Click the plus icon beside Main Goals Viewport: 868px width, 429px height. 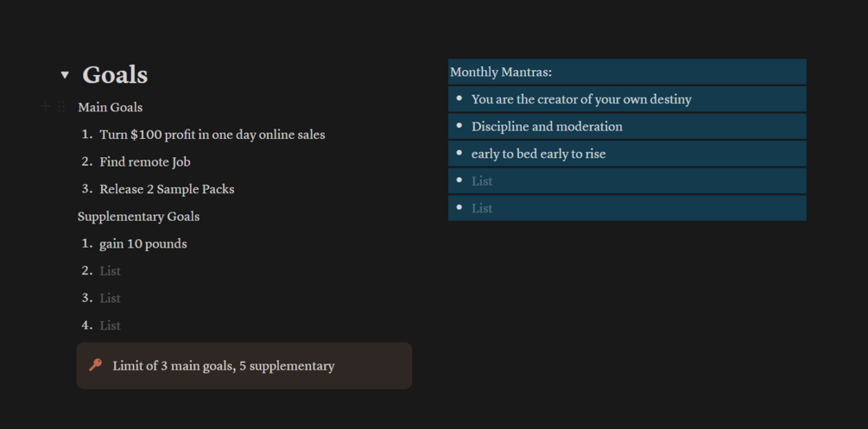(x=46, y=107)
